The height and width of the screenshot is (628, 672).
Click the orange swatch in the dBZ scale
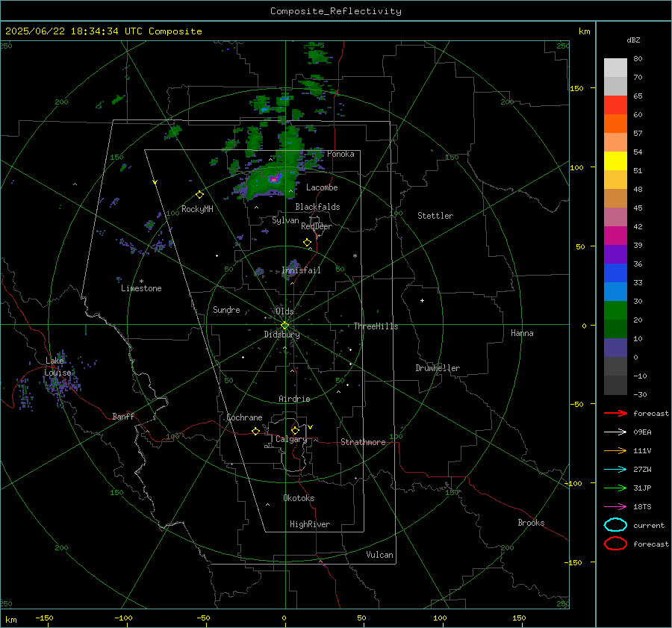coord(615,123)
